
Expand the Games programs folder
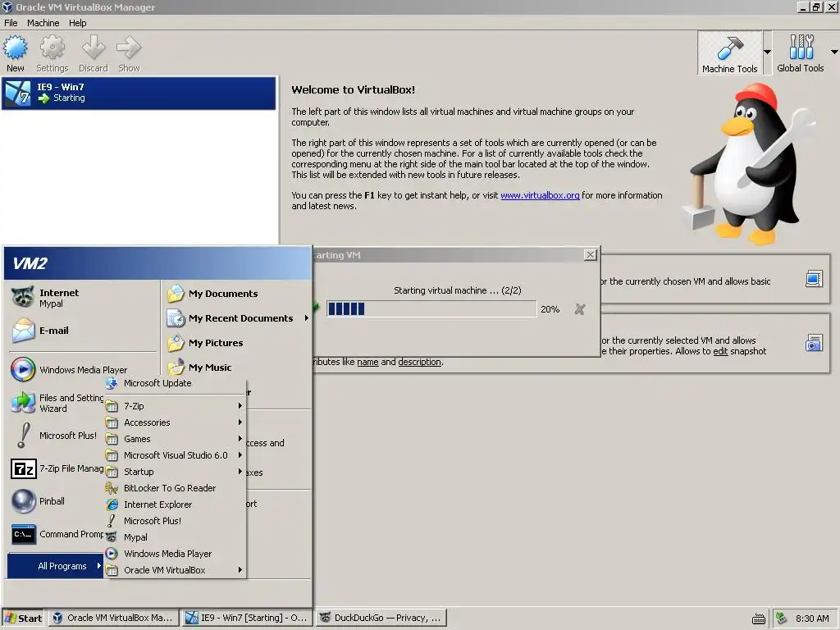(176, 439)
